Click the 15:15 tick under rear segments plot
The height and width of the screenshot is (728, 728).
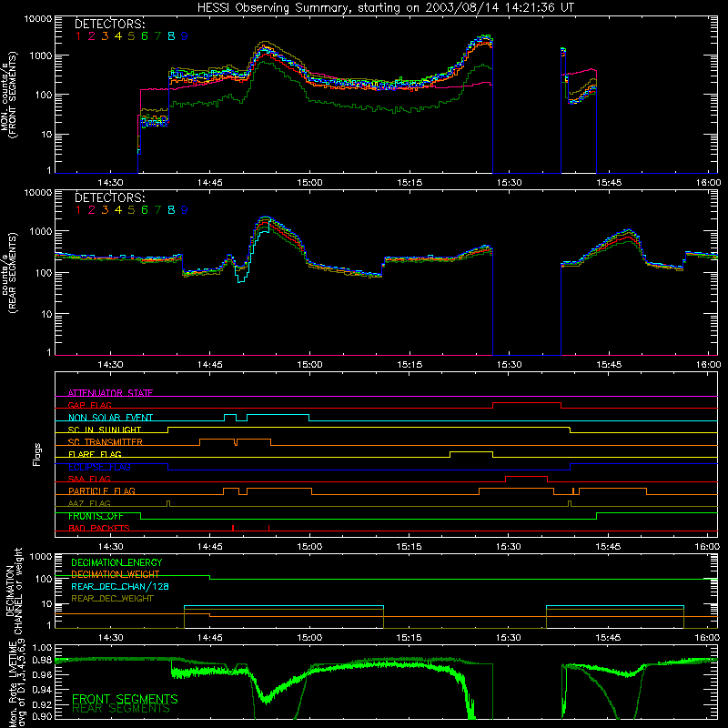coord(409,365)
